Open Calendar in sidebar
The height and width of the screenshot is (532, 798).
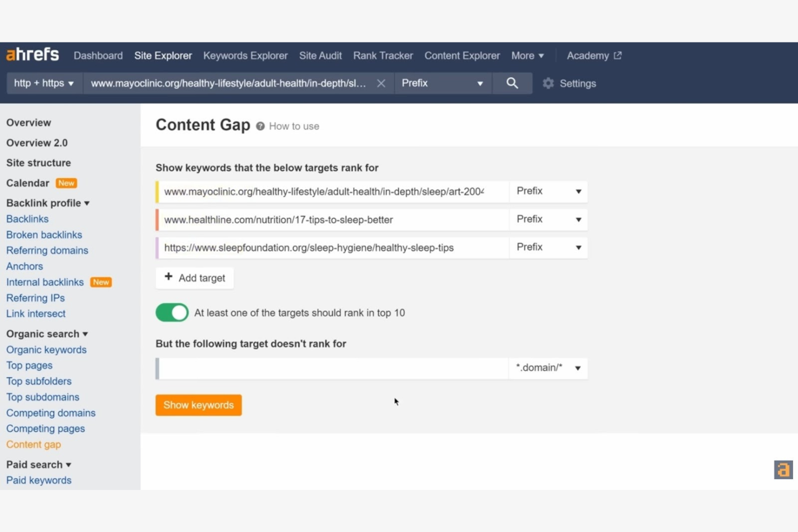click(x=27, y=183)
